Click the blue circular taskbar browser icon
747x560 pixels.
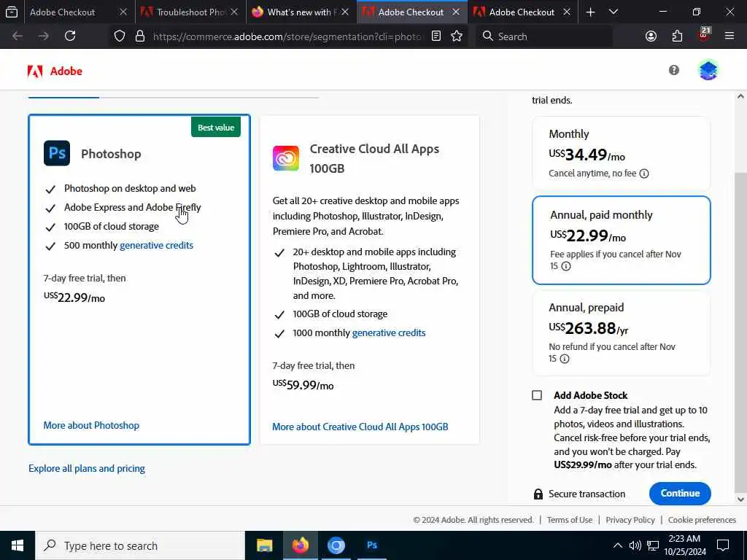[x=336, y=545]
